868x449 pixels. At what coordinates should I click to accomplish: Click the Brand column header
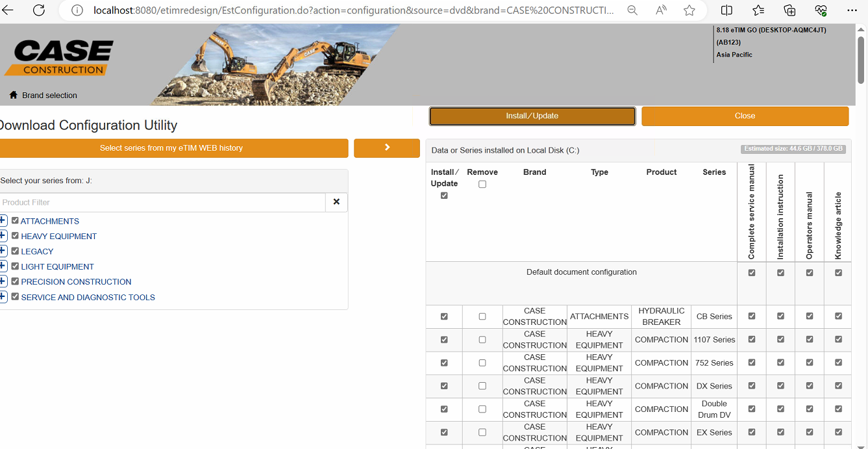tap(534, 172)
